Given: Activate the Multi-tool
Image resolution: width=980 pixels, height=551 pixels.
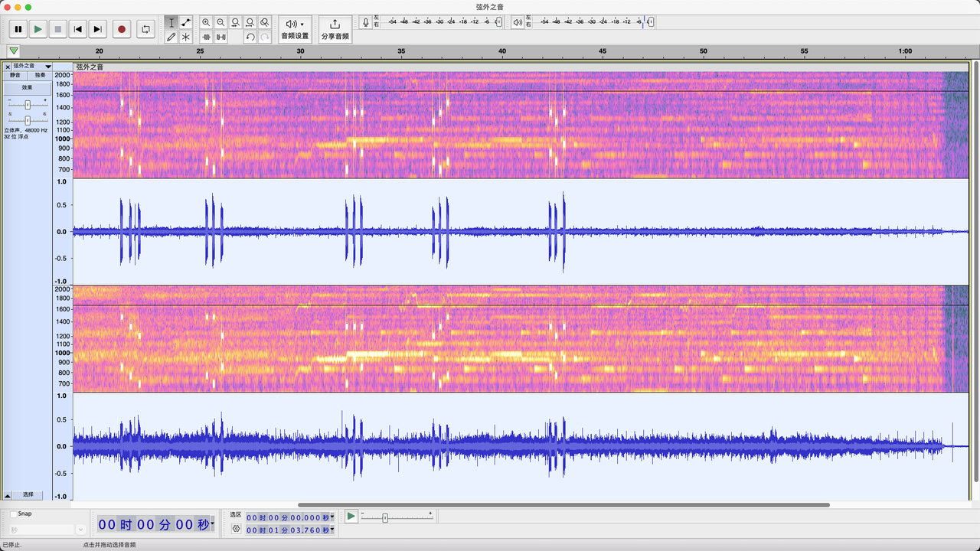Looking at the screenshot, I should [185, 37].
